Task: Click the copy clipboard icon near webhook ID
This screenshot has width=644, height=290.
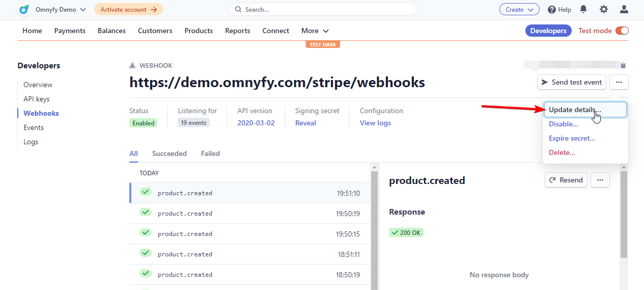Action: (x=623, y=65)
